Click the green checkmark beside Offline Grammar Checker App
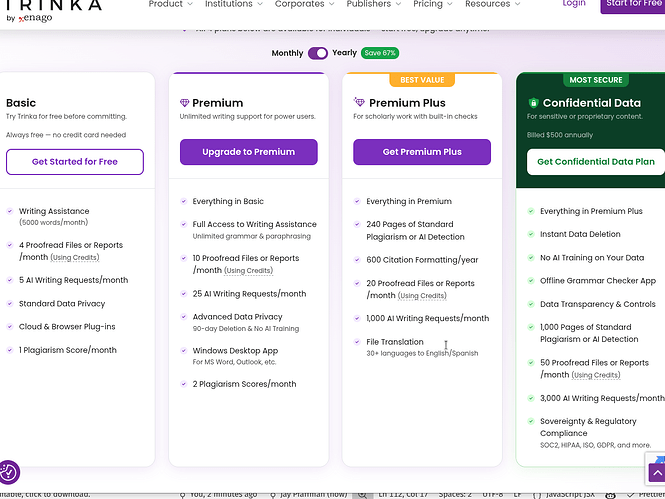This screenshot has height=499, width=665. pyautogui.click(x=531, y=281)
